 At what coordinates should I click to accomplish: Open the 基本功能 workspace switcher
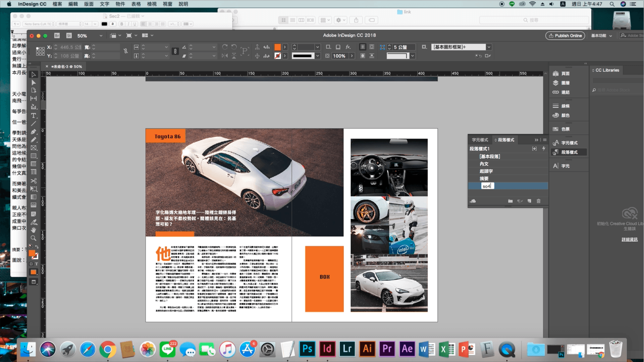tap(601, 36)
